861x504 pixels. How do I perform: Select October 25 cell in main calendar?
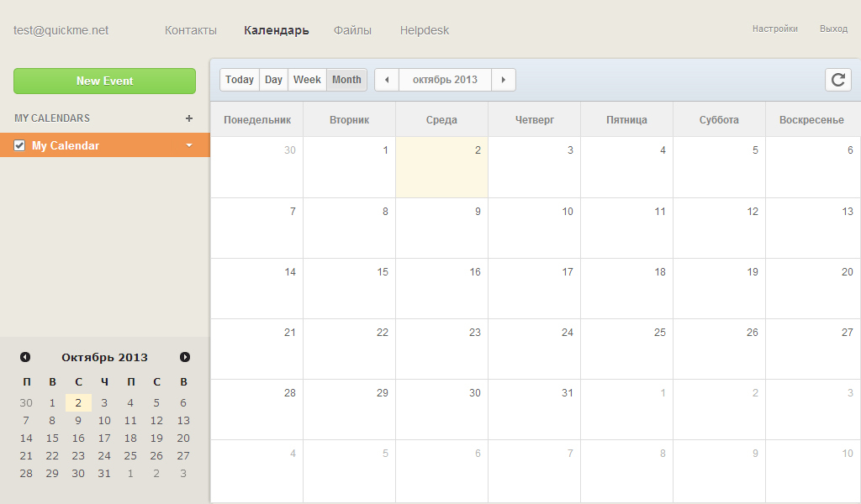pos(627,349)
